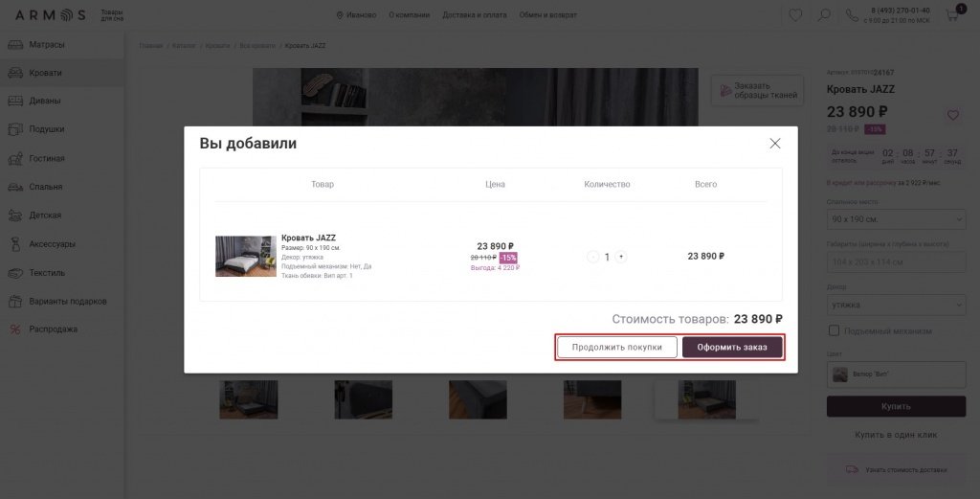This screenshot has height=499, width=980.
Task: Open 'Спальное место' 90 x 190 dropdown
Action: (896, 219)
